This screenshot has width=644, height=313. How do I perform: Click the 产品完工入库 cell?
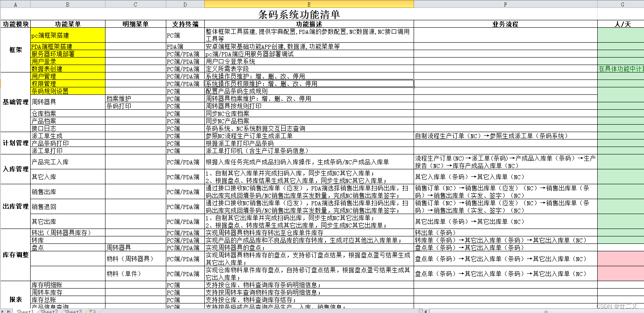(x=68, y=162)
